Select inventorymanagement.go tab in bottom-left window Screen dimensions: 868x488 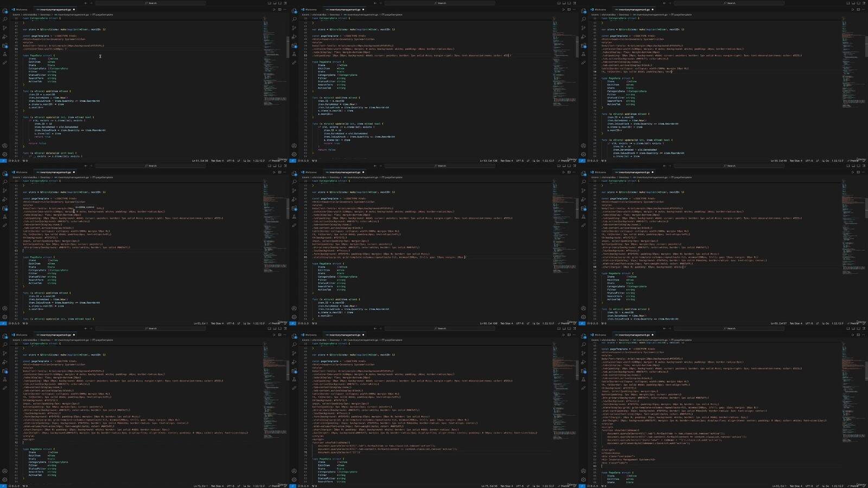pos(55,335)
